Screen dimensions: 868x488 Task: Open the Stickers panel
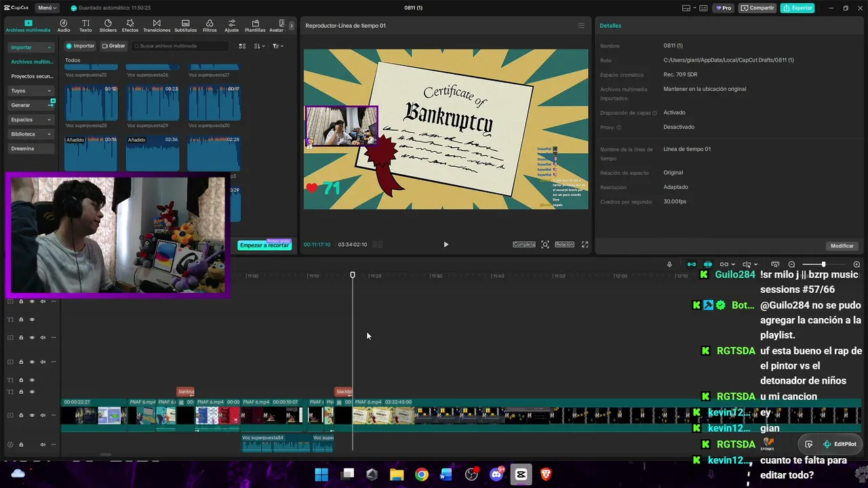coord(108,26)
